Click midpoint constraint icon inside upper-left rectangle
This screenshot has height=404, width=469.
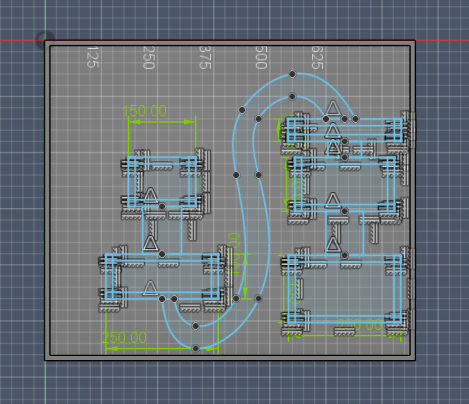150,196
